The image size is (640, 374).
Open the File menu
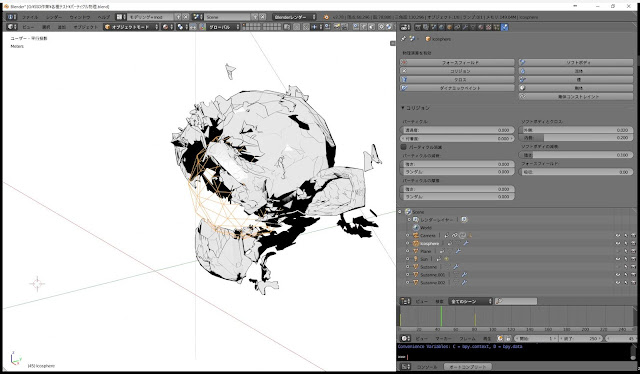30,17
